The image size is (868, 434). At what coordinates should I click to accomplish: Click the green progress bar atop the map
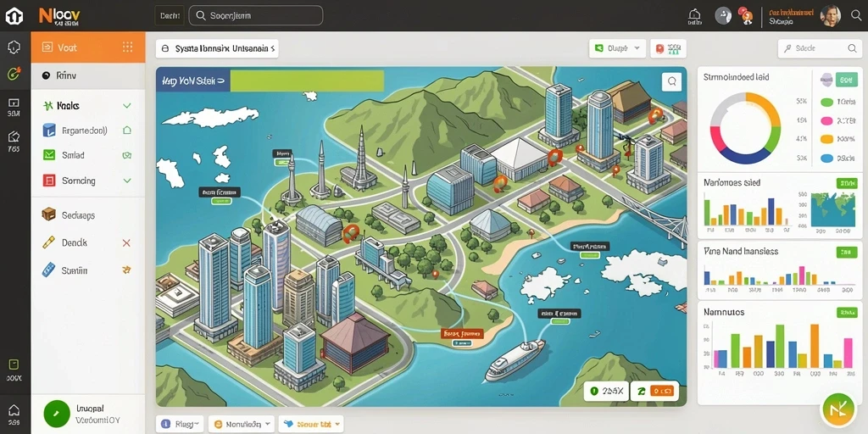pyautogui.click(x=307, y=81)
